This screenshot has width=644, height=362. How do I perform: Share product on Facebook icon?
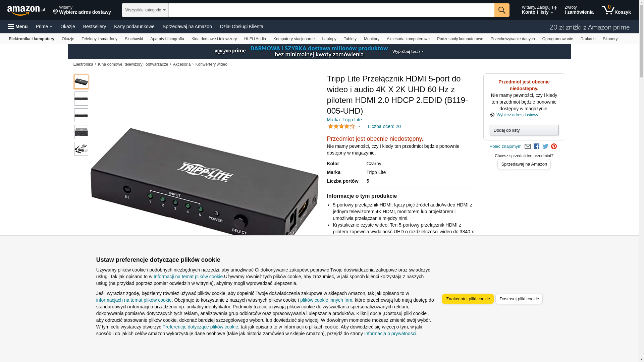pyautogui.click(x=536, y=146)
